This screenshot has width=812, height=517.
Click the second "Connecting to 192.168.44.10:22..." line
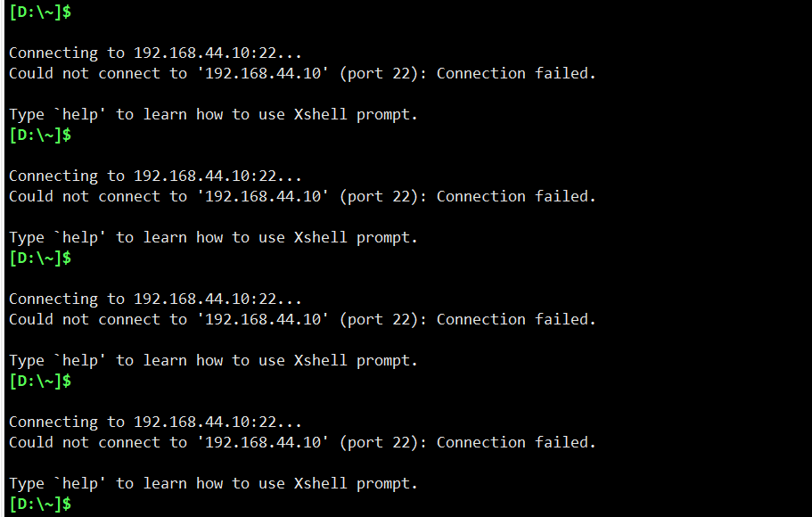click(x=155, y=176)
